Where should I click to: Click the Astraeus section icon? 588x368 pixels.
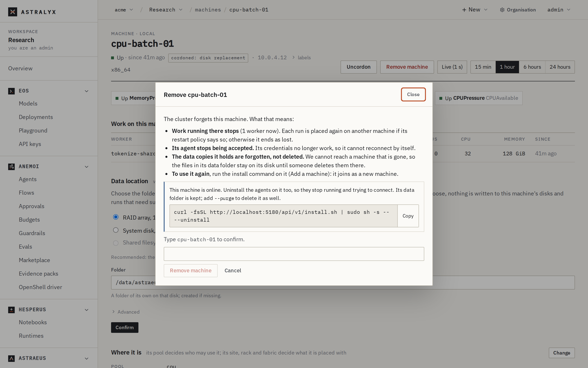pos(11,358)
